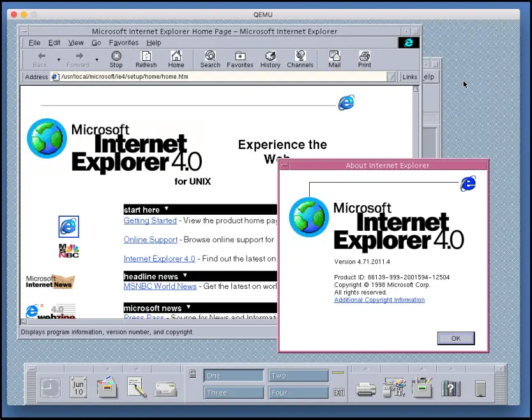Open the Mail toolbar button
This screenshot has height=420, width=532.
click(x=335, y=59)
